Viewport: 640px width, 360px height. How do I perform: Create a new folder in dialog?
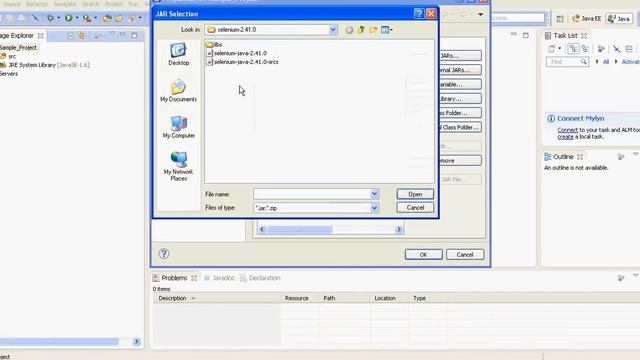pyautogui.click(x=373, y=30)
